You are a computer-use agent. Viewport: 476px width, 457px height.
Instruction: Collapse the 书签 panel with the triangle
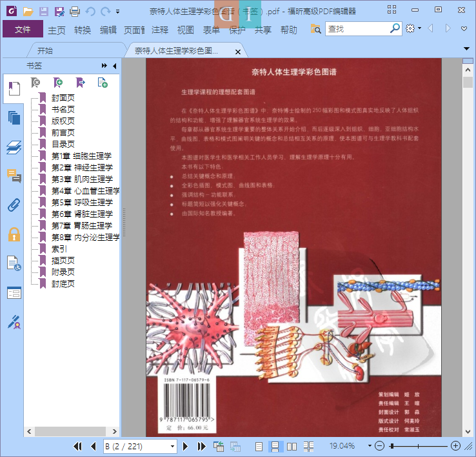point(114,66)
